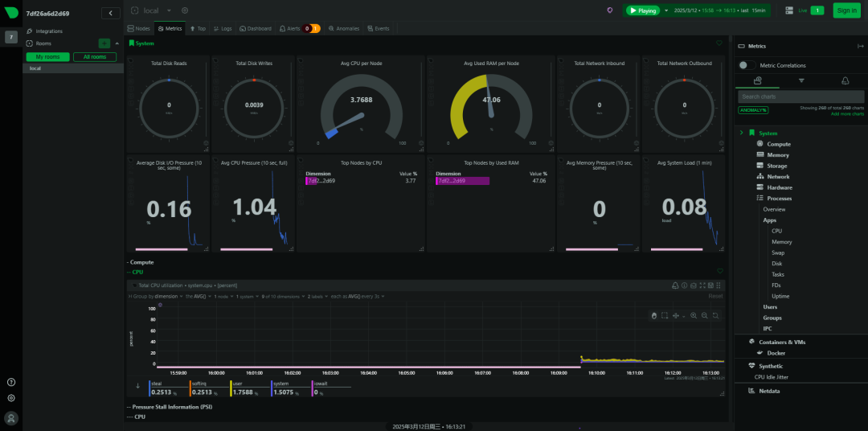Collapse the System tree section
This screenshot has width=868, height=431.
click(741, 133)
